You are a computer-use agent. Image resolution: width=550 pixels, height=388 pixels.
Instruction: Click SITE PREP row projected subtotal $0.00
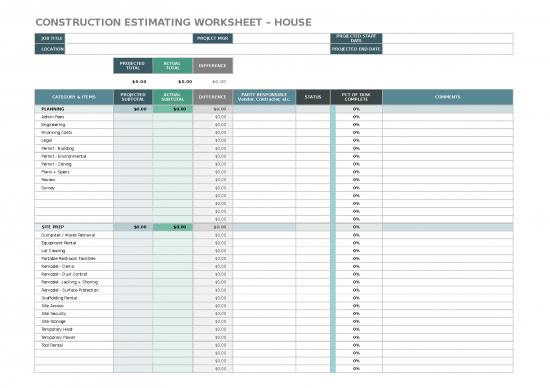(x=133, y=227)
